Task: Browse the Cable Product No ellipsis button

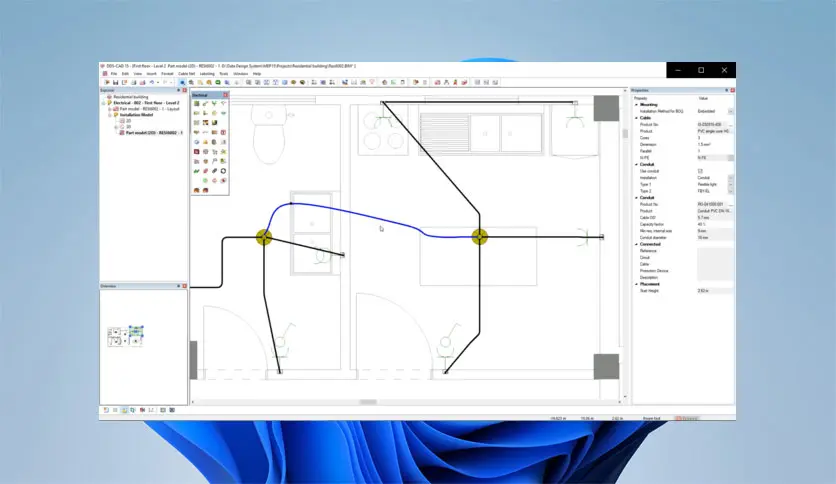Action: tap(730, 125)
